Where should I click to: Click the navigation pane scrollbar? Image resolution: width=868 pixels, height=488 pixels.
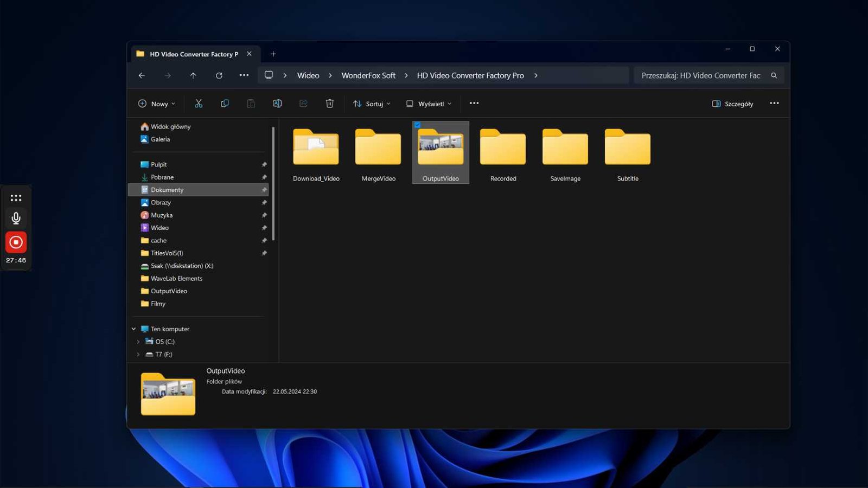[273, 184]
